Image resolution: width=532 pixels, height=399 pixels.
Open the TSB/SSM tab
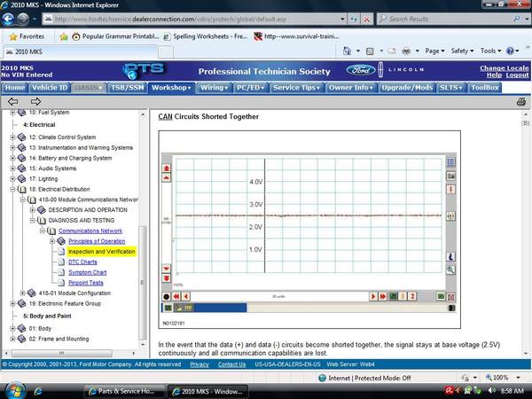pyautogui.click(x=127, y=88)
